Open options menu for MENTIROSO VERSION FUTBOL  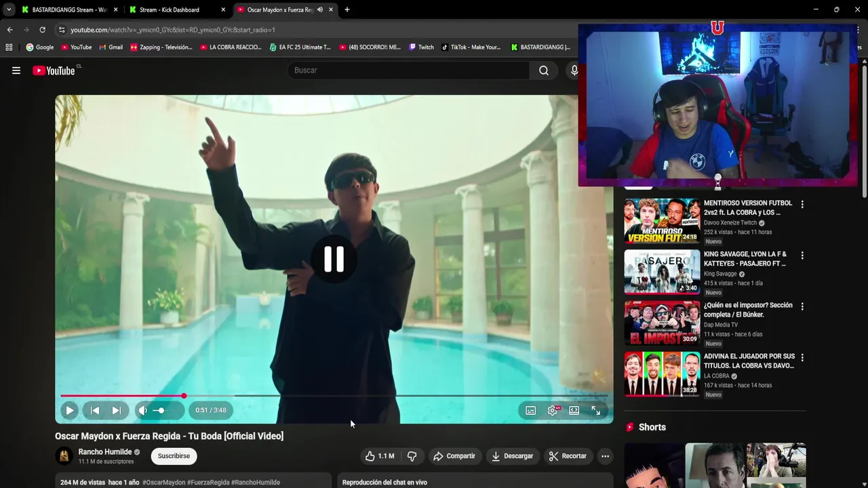click(802, 205)
